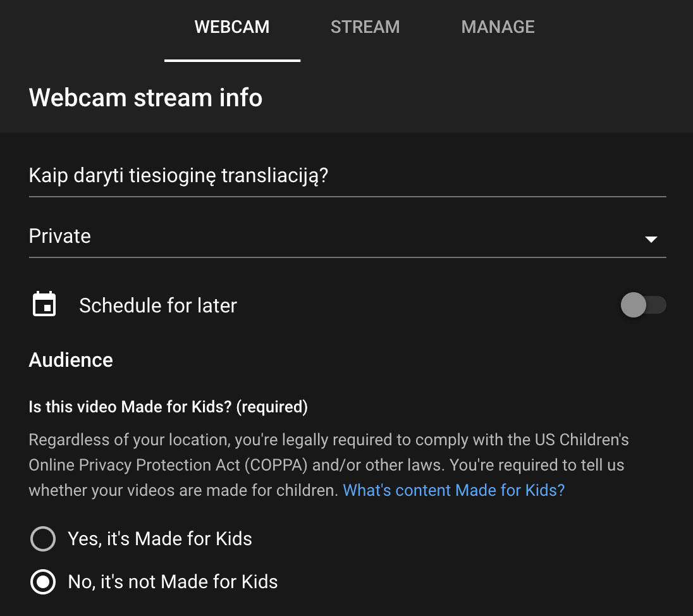
Task: Expand the Private visibility selector
Action: coord(347,237)
